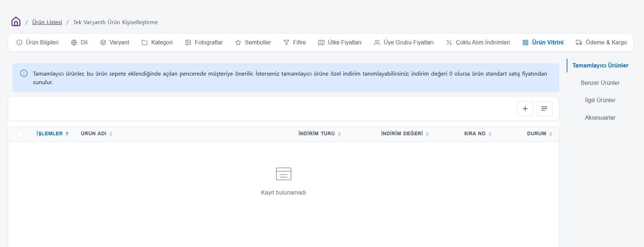The image size is (644, 247).
Task: Go to the home page icon
Action: [16, 22]
